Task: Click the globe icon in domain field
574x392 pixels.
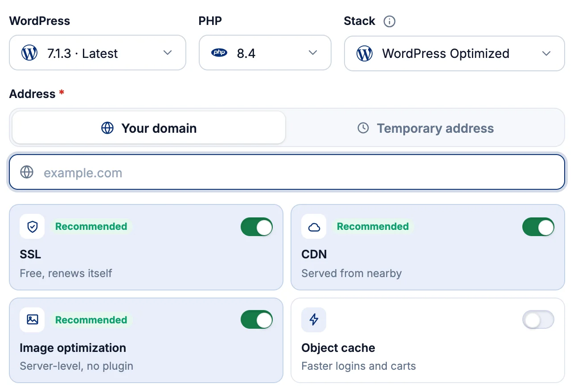Action: (27, 172)
